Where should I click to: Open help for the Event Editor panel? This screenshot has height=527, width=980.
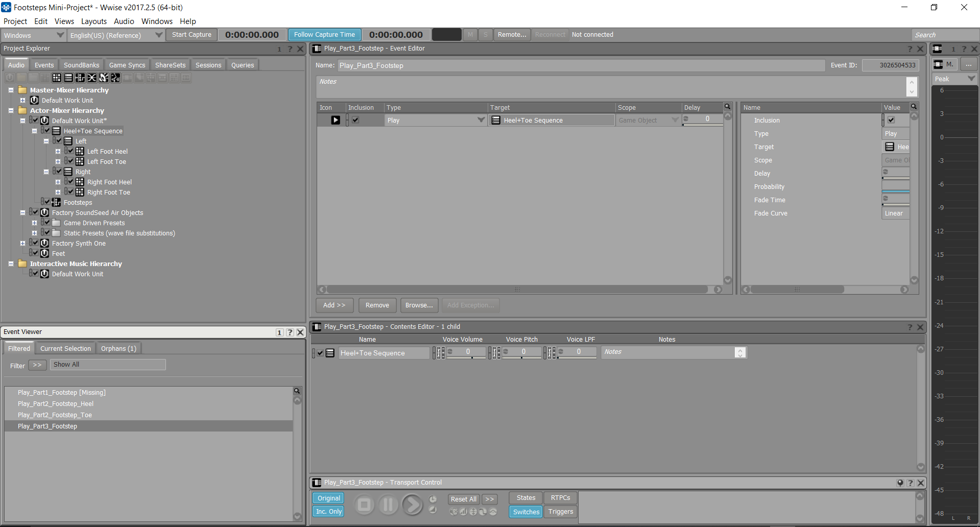point(910,49)
